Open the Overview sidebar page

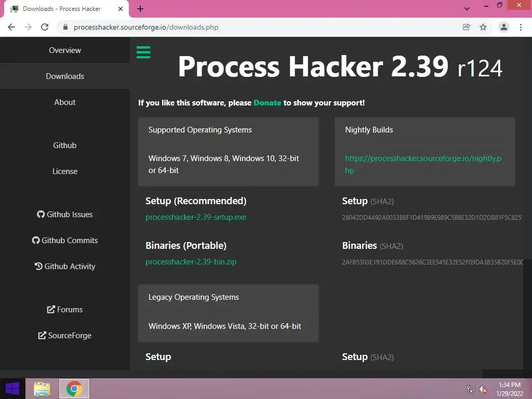tap(65, 50)
